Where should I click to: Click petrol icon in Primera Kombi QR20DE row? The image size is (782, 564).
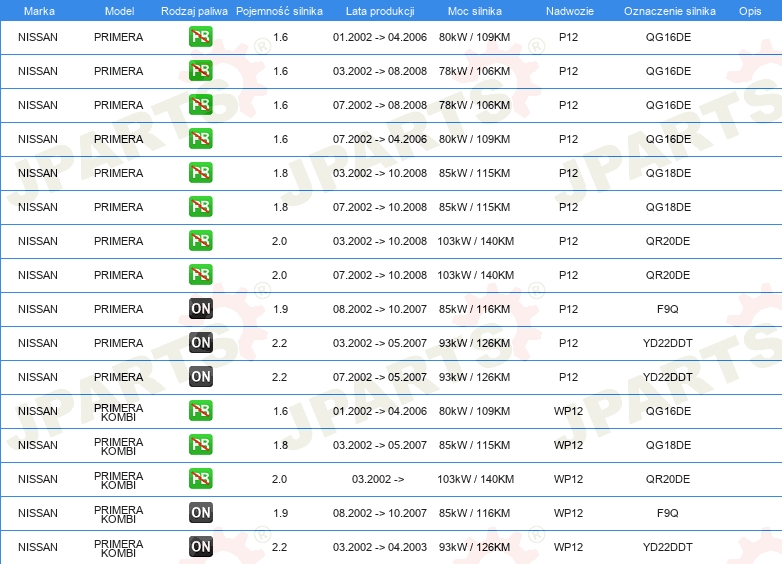click(200, 479)
